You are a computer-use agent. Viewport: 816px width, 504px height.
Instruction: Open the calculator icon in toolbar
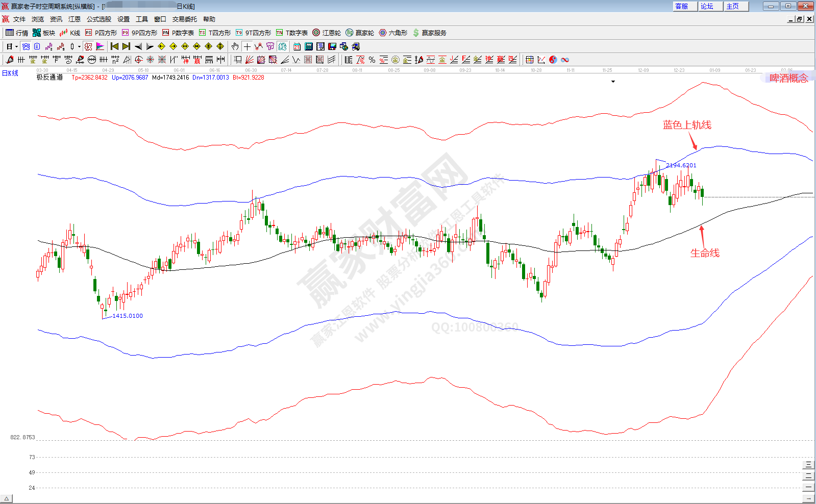coord(309,46)
